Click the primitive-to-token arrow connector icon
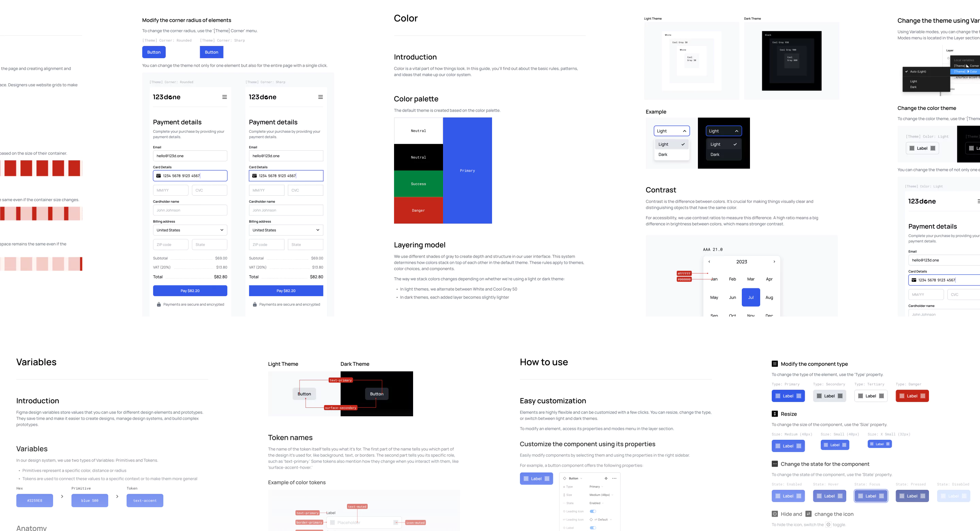 click(x=116, y=498)
